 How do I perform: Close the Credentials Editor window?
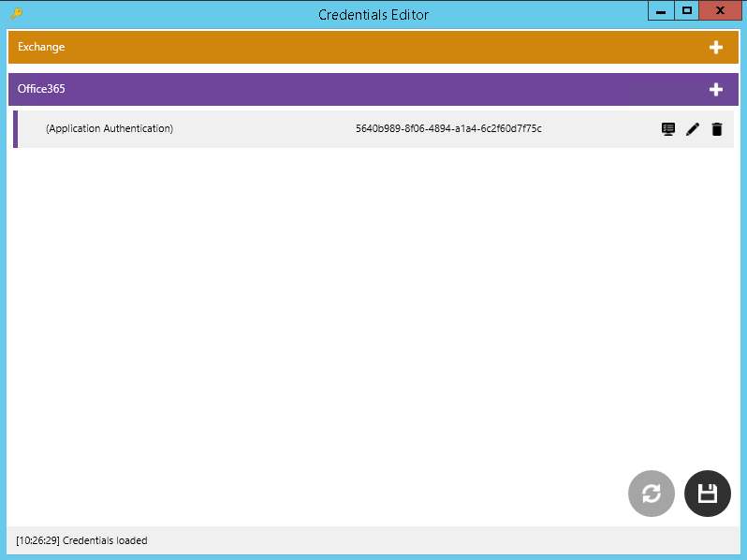point(721,10)
